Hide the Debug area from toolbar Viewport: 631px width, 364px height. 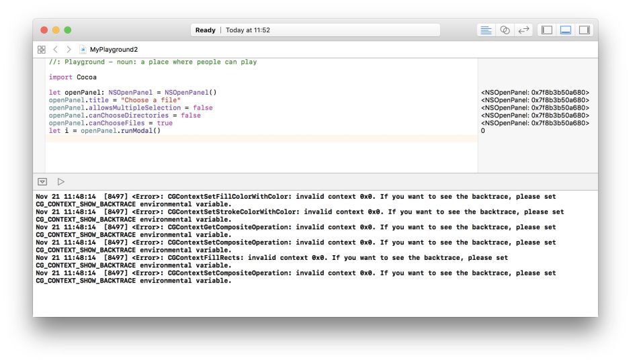point(566,30)
